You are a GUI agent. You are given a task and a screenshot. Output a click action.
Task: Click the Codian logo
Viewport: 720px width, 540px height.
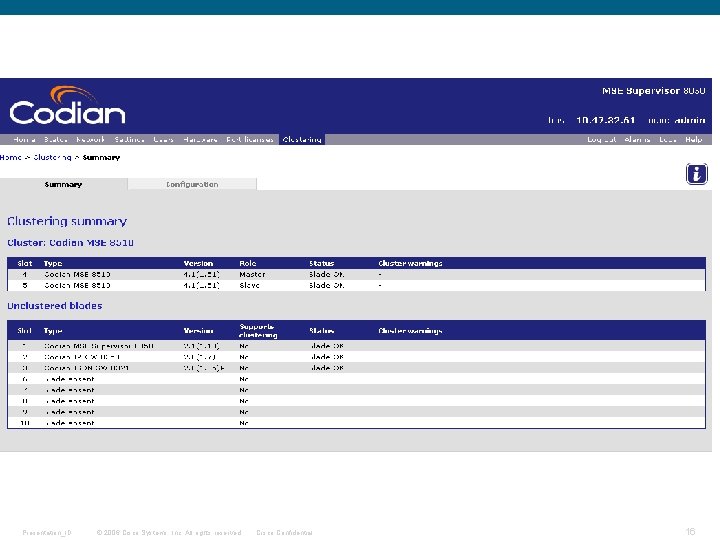coord(67,106)
